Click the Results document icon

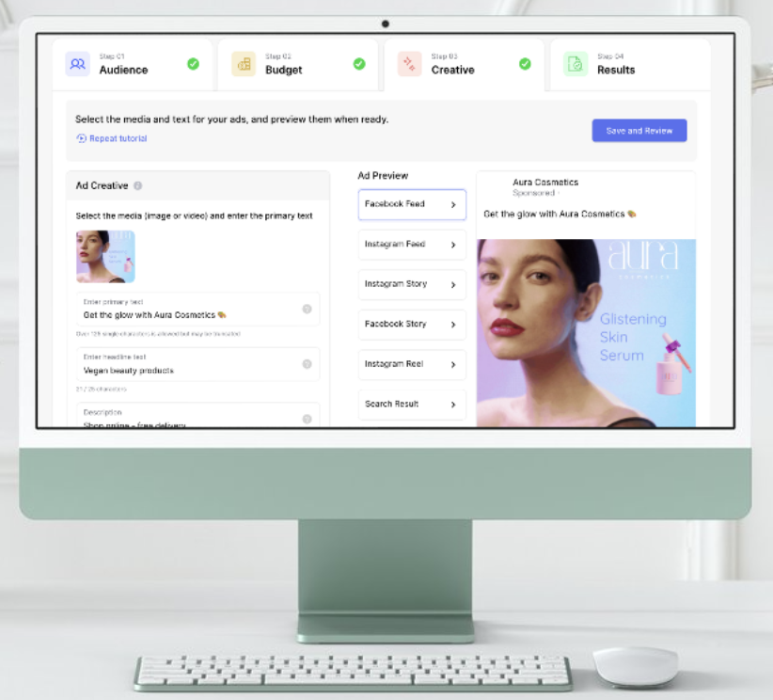click(x=576, y=64)
